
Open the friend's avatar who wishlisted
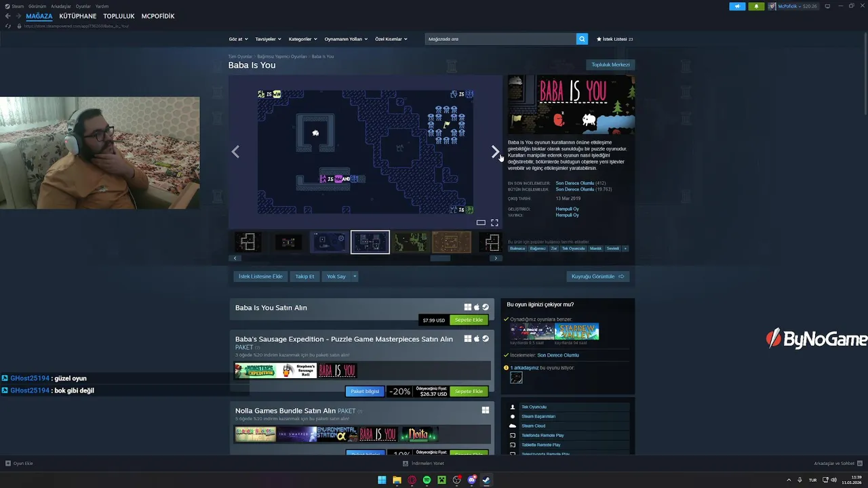click(x=516, y=378)
